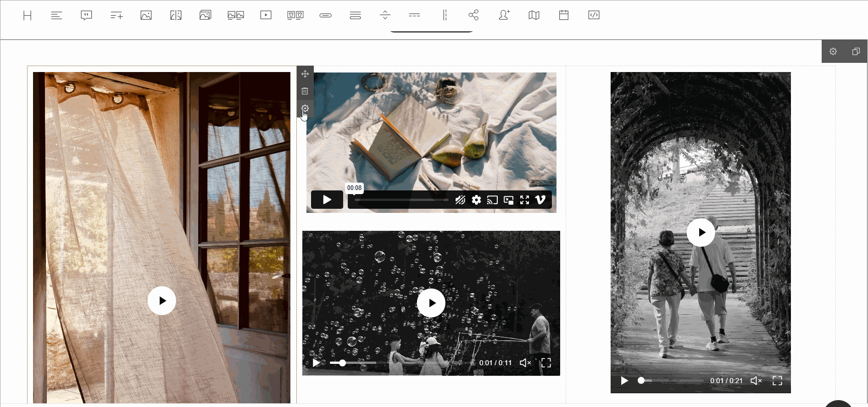Insert a quote block
Image resolution: width=868 pixels, height=407 pixels.
[x=86, y=16]
